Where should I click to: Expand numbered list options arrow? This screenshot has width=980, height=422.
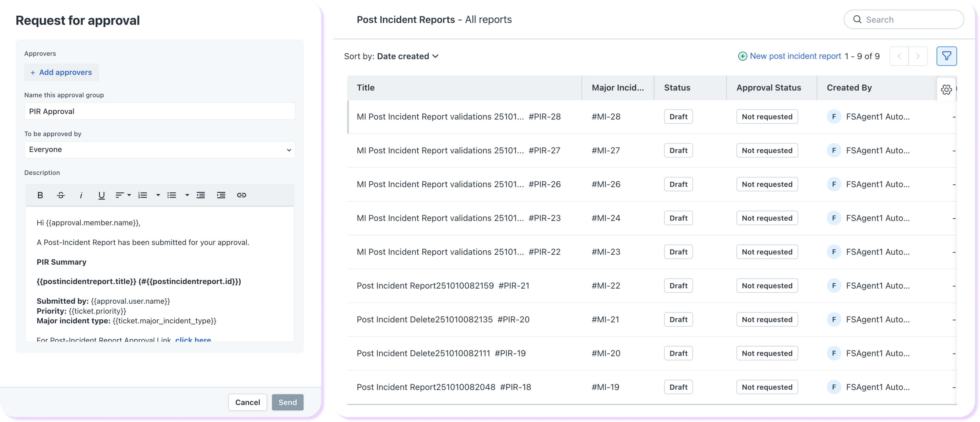[x=158, y=195]
